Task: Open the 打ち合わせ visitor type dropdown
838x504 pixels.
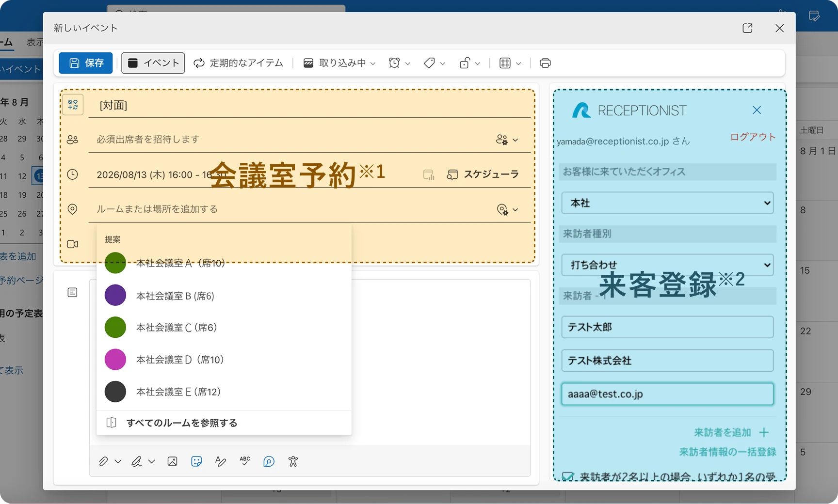Action: (x=667, y=265)
